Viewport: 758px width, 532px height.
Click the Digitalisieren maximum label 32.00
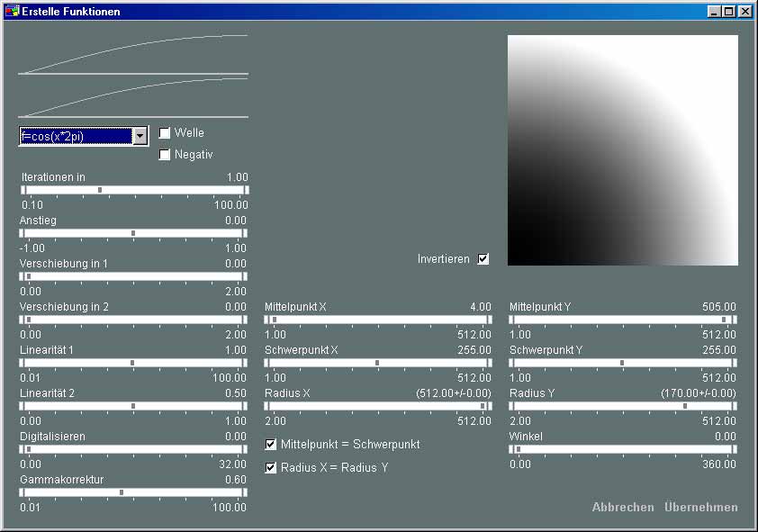(x=232, y=464)
